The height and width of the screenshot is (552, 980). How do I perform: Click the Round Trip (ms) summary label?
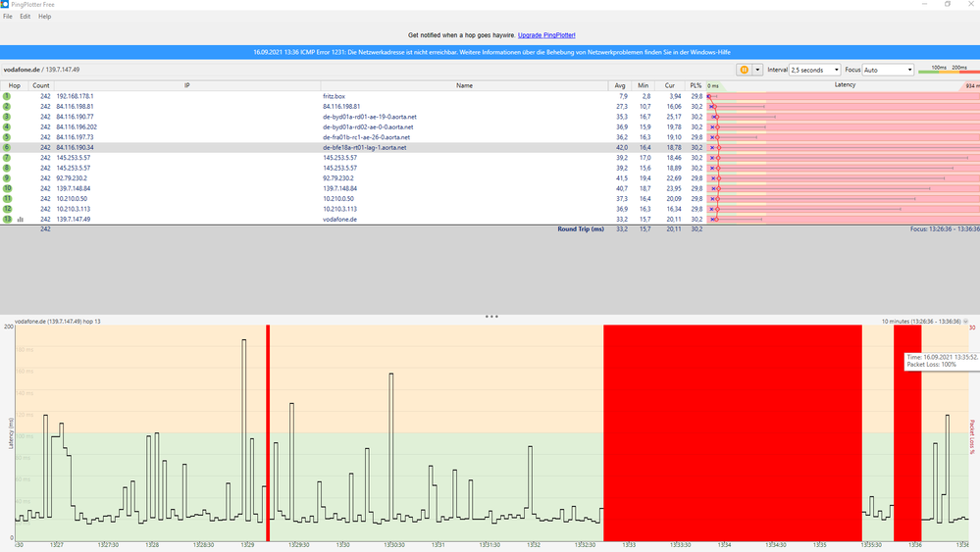[581, 229]
